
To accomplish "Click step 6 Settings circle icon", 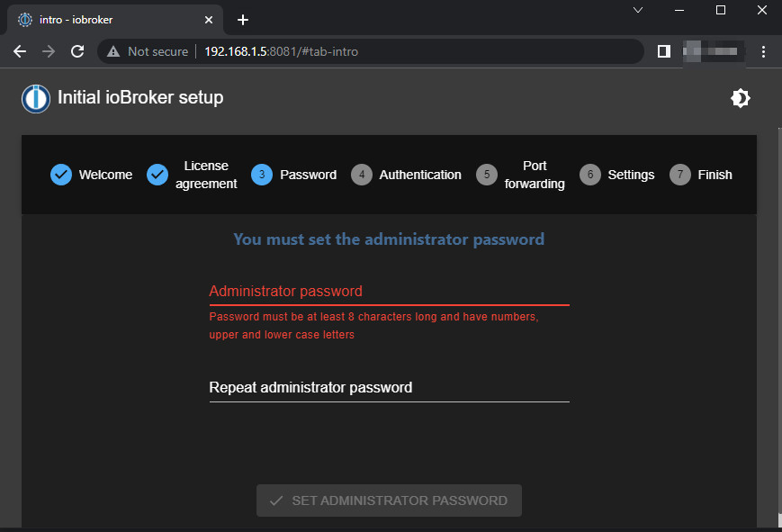I will [590, 175].
